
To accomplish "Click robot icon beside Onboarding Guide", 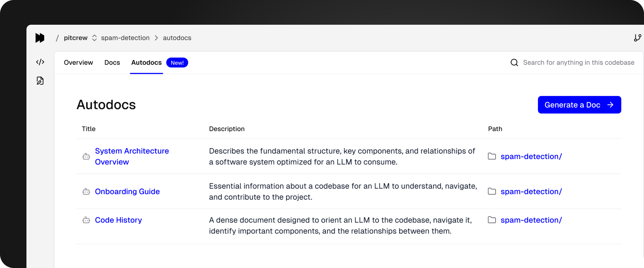I will click(x=86, y=192).
